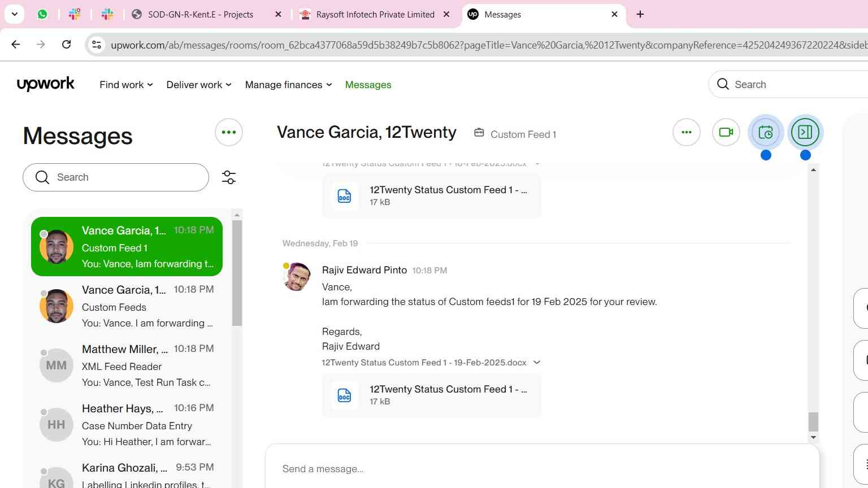Click Rajiv Edward Pinto's profile picture
The height and width of the screenshot is (488, 868).
tap(297, 277)
